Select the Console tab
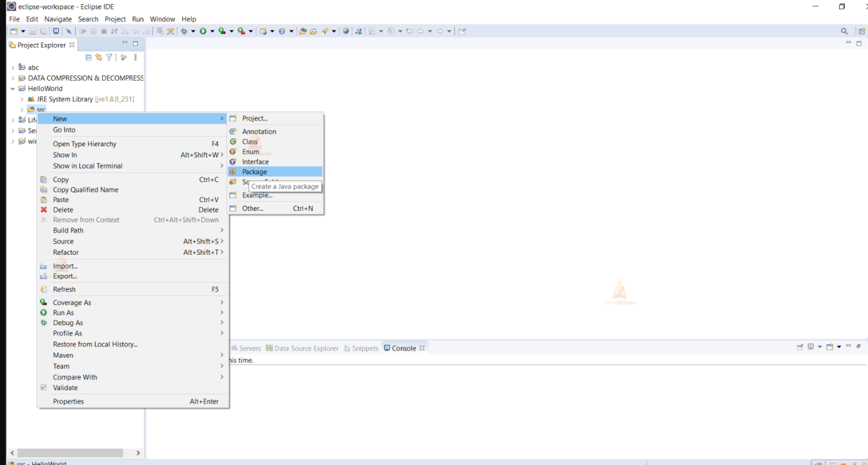 click(404, 348)
